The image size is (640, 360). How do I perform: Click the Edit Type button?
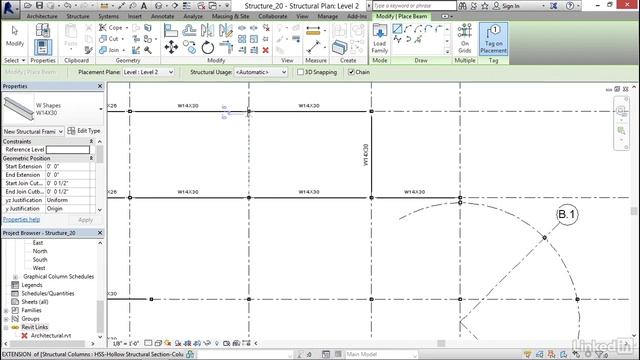coord(84,131)
